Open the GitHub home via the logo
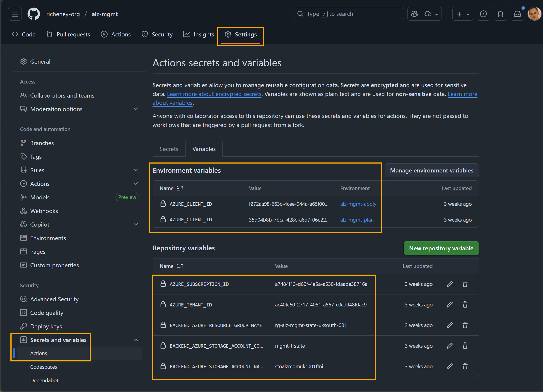543x392 pixels. tap(34, 14)
